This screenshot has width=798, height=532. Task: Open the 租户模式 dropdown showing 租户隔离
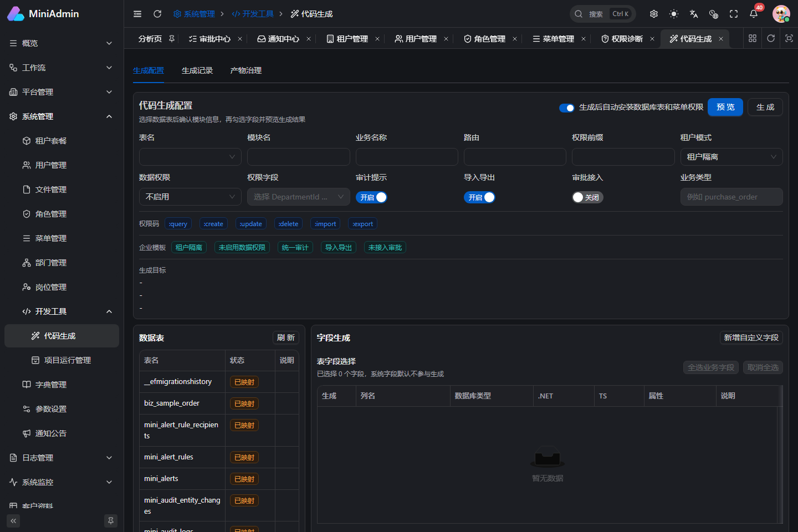coord(731,157)
